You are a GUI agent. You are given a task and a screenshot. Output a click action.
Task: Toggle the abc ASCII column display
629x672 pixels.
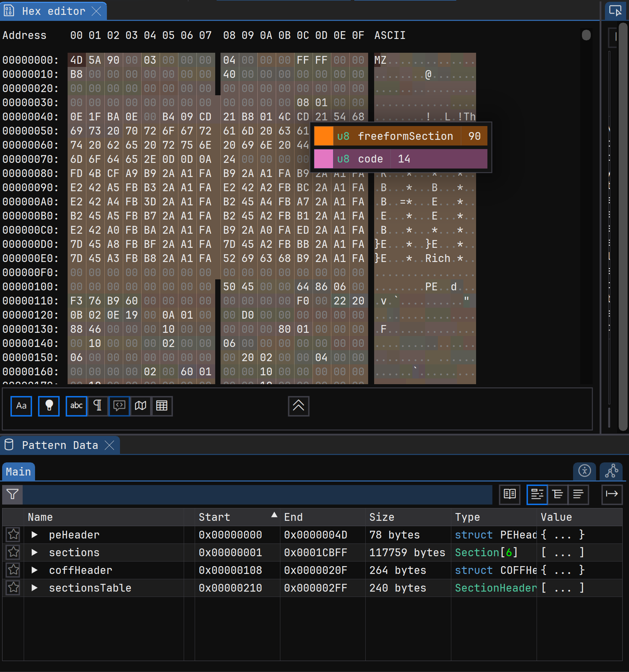(76, 406)
